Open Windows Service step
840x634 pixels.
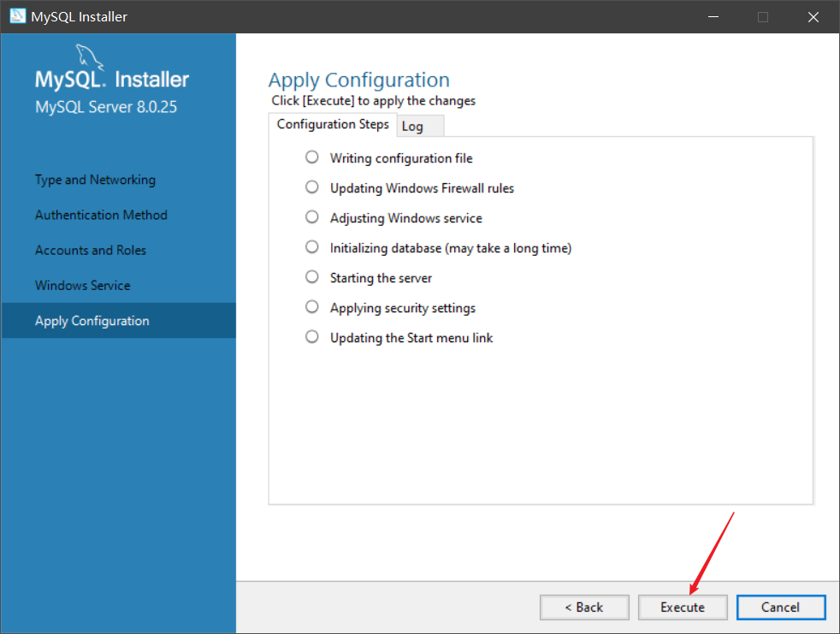tap(82, 286)
